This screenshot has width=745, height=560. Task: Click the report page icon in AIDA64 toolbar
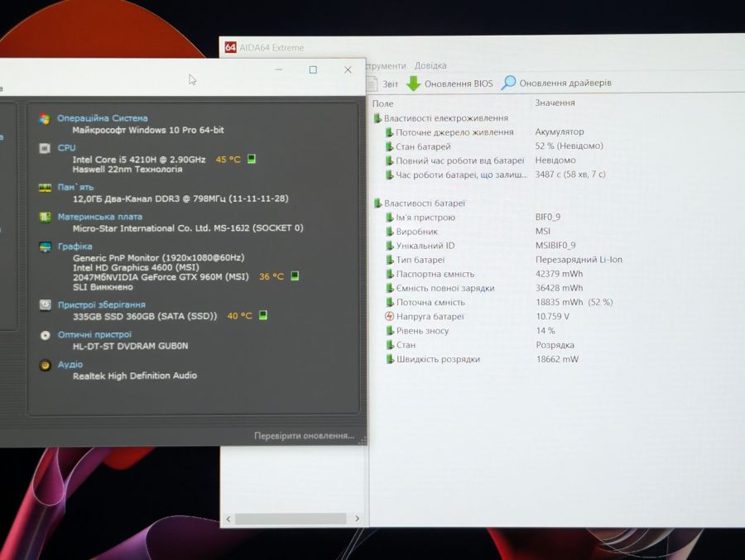372,84
